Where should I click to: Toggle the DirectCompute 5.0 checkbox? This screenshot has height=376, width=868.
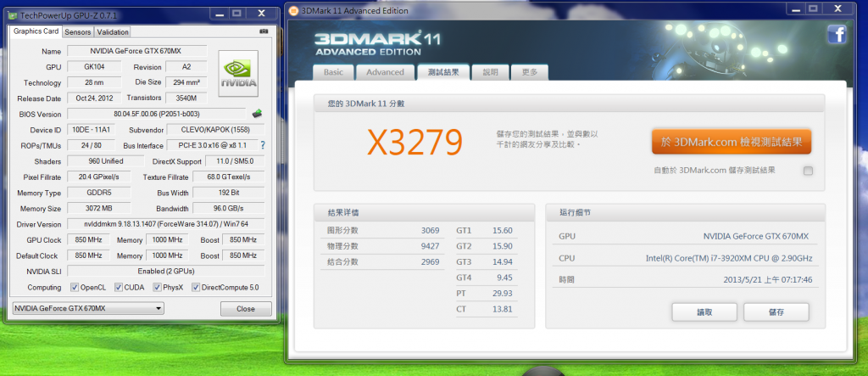(196, 287)
